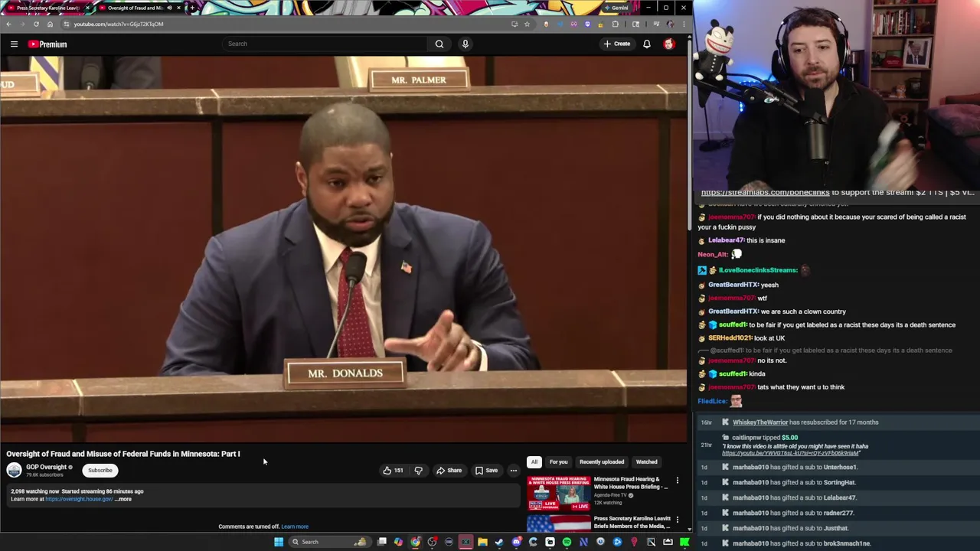This screenshot has width=980, height=551.
Task: Reload the page with the refresh icon
Action: pos(36,24)
